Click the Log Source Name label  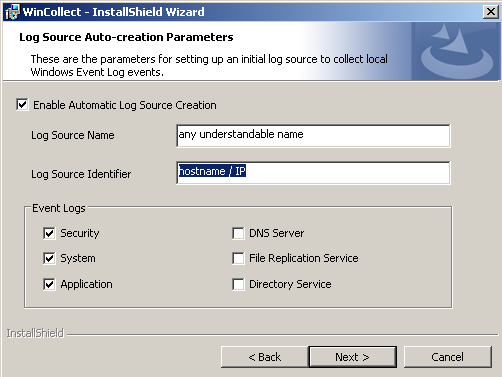(x=73, y=135)
